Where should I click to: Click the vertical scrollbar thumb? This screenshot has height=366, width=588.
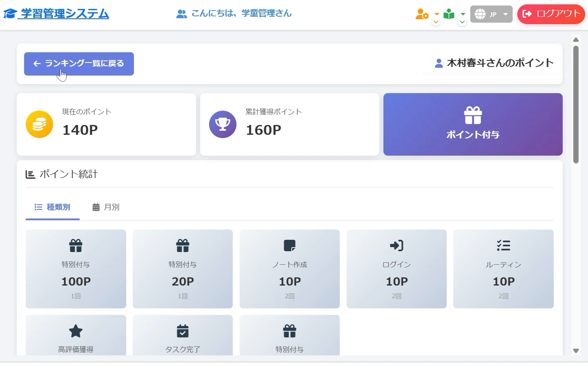pyautogui.click(x=576, y=105)
